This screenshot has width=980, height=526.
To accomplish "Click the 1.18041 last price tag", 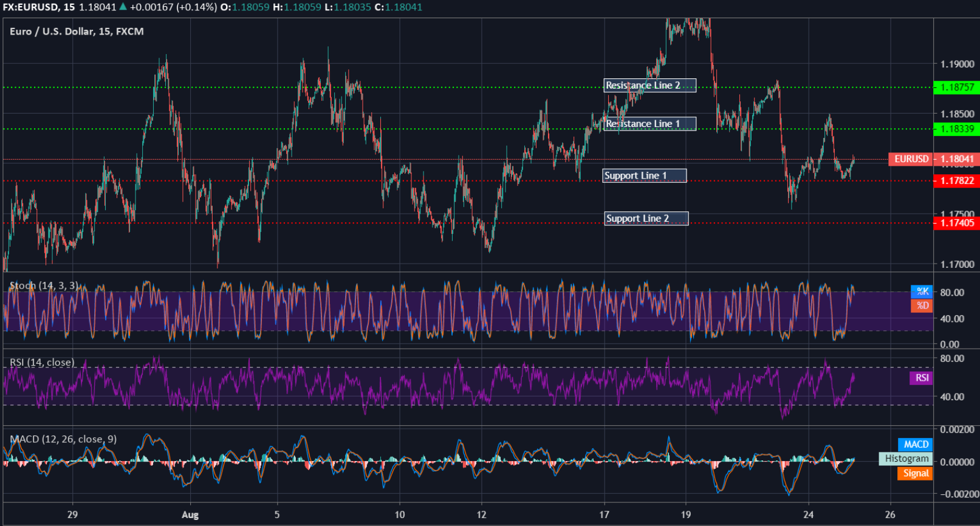I will pos(956,159).
